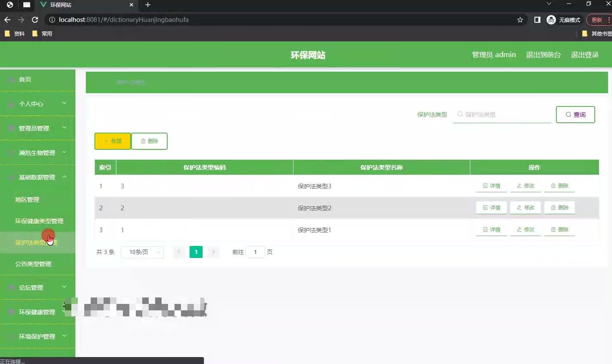
Task: Reload the page with the refresh icon
Action: click(35, 20)
